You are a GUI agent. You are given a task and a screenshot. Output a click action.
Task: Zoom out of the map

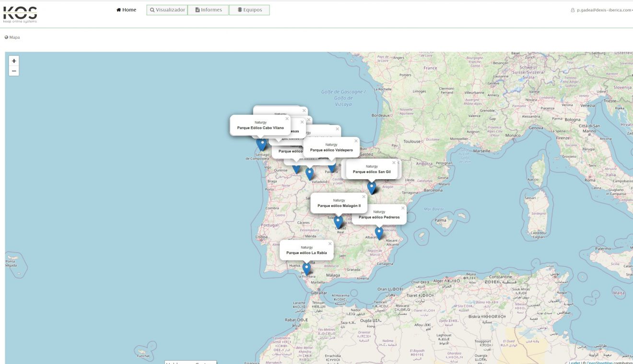[x=14, y=71]
